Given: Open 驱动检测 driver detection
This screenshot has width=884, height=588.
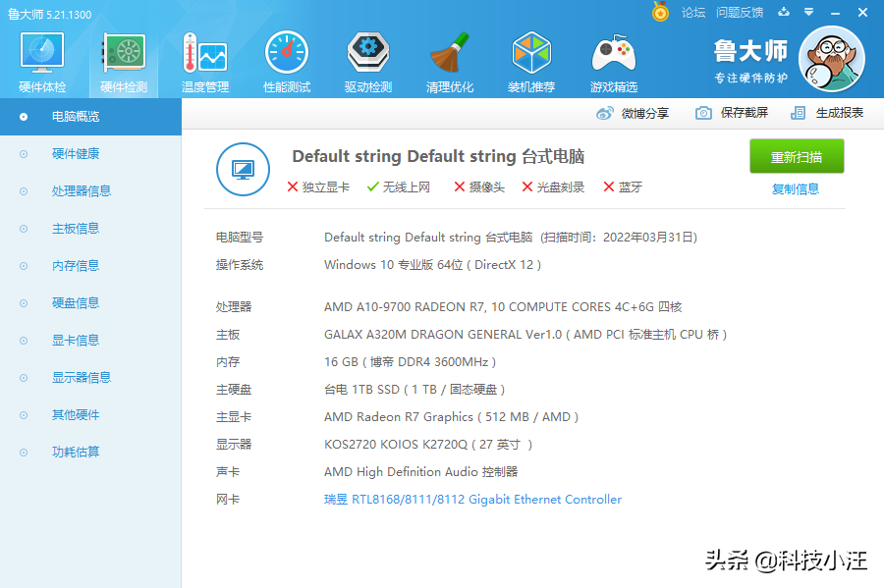Looking at the screenshot, I should point(368,63).
